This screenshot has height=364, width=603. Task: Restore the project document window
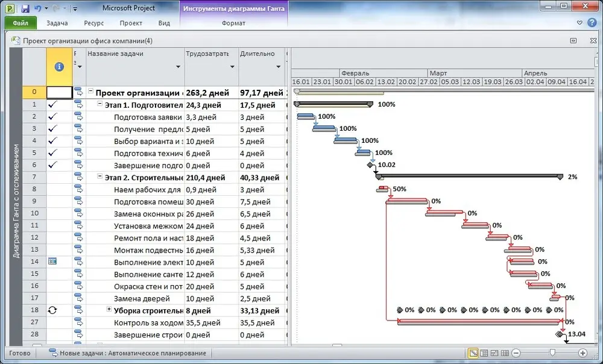(x=573, y=40)
